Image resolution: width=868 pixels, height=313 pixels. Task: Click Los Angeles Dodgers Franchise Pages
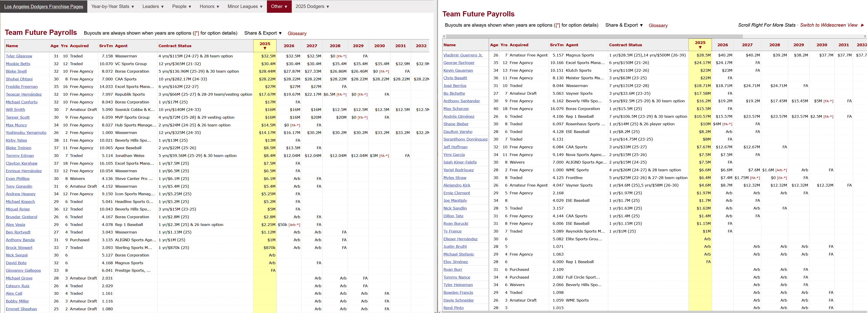44,6
